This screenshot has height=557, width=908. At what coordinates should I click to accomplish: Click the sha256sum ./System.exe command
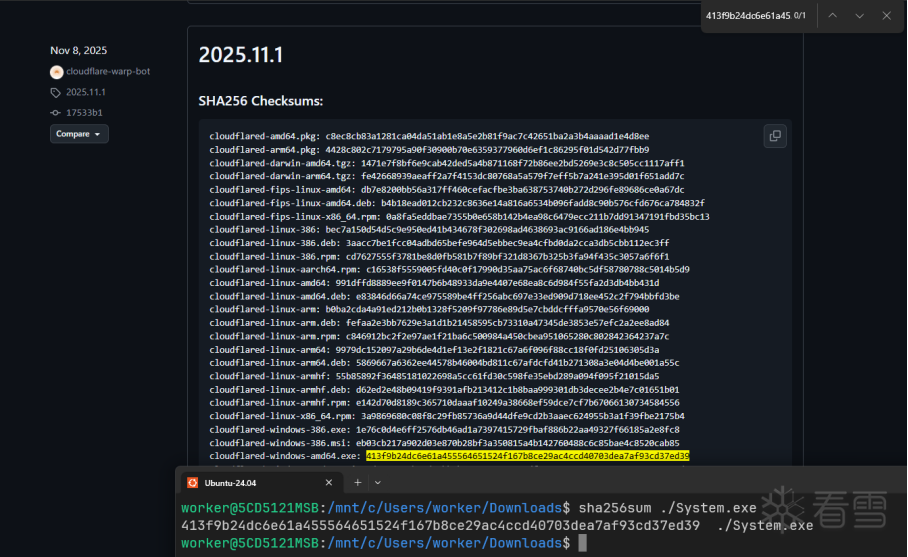[667, 508]
